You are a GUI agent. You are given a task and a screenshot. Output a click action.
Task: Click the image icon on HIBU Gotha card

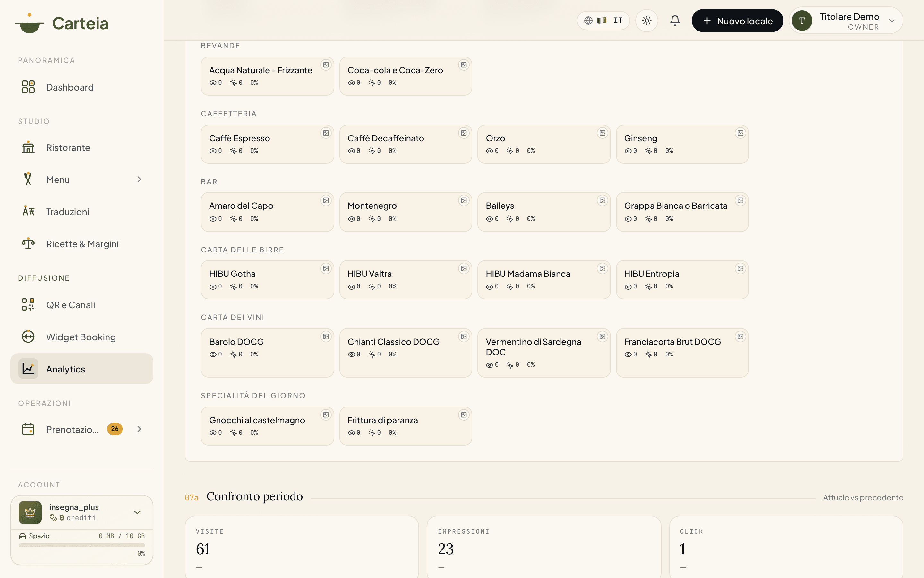(x=326, y=269)
